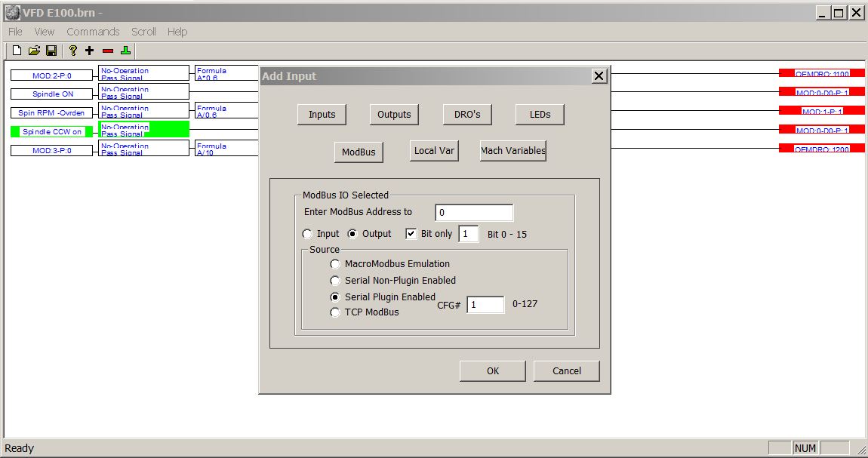Open the Help menu

click(x=177, y=32)
